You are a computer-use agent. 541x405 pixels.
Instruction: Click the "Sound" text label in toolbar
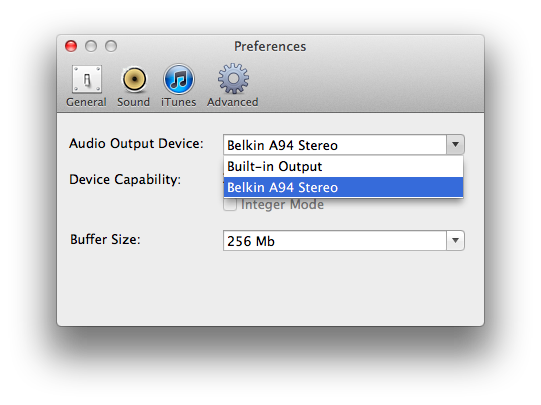click(x=134, y=102)
